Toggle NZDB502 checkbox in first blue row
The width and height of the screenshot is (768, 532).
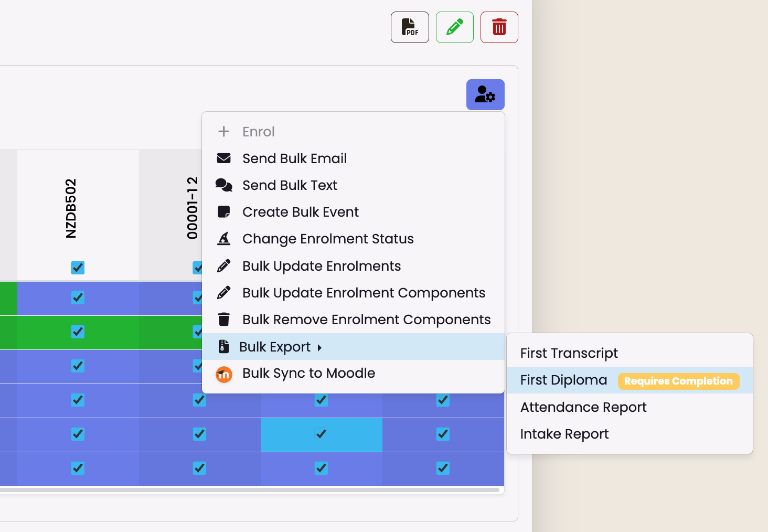[x=78, y=297]
